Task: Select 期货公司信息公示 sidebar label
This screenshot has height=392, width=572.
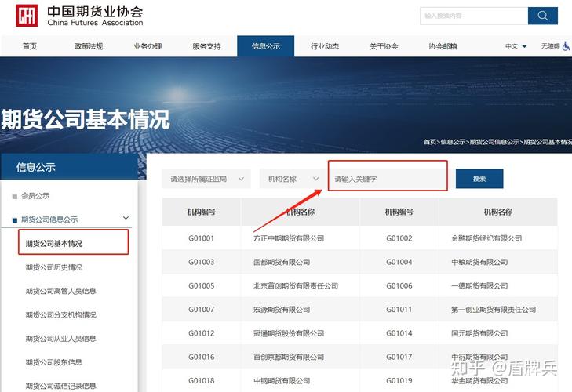Action: (x=49, y=220)
